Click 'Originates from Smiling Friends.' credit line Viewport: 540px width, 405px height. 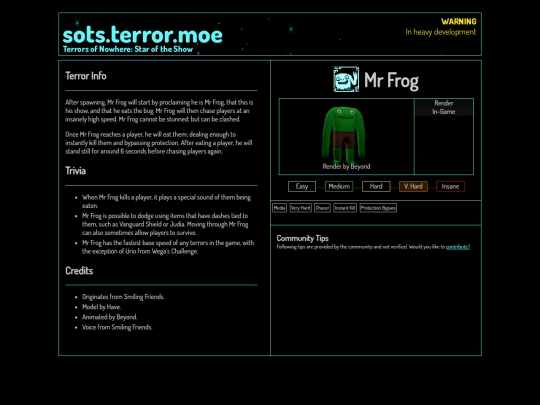click(x=123, y=297)
